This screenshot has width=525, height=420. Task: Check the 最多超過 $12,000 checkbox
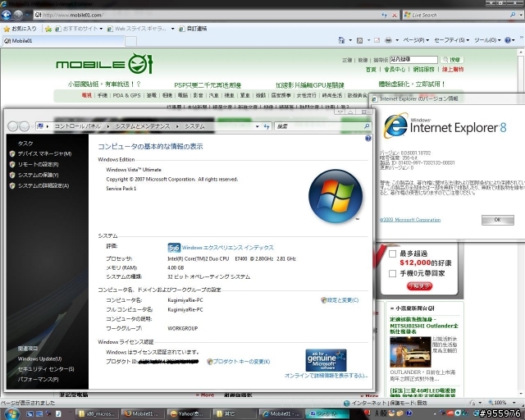pos(392,254)
